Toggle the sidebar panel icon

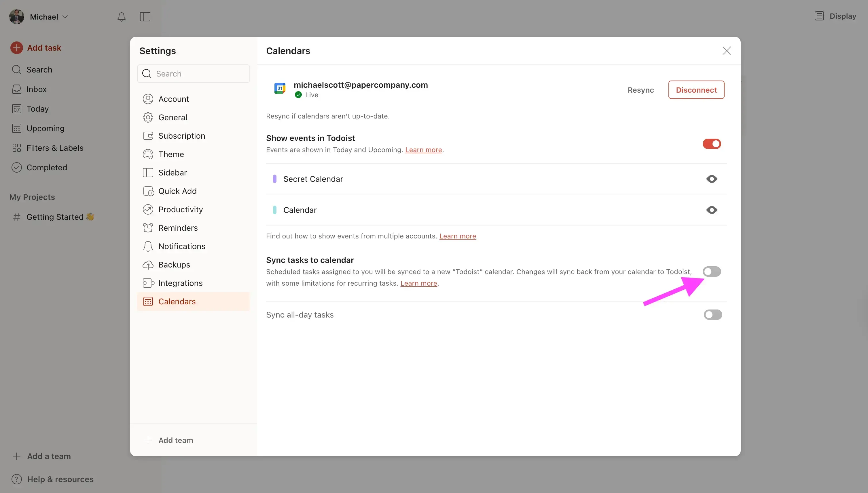145,17
